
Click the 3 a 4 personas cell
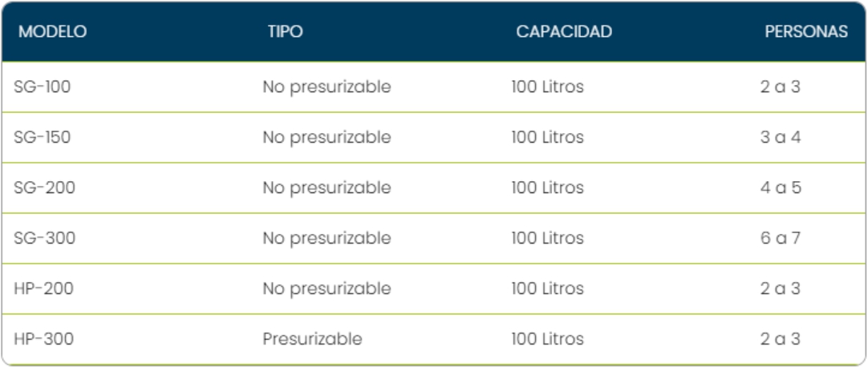(x=780, y=137)
